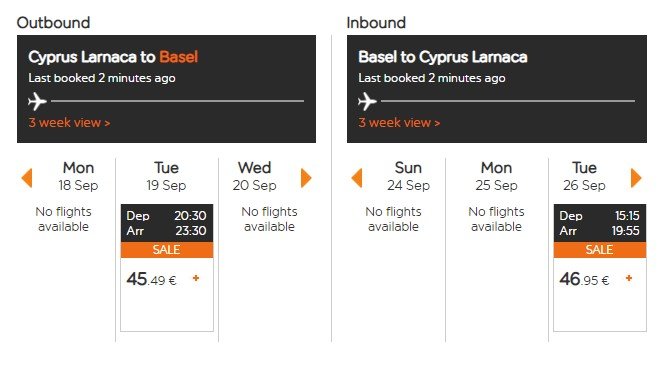Click the SALE banner on the outbound flight
666x368 pixels.
tap(167, 250)
